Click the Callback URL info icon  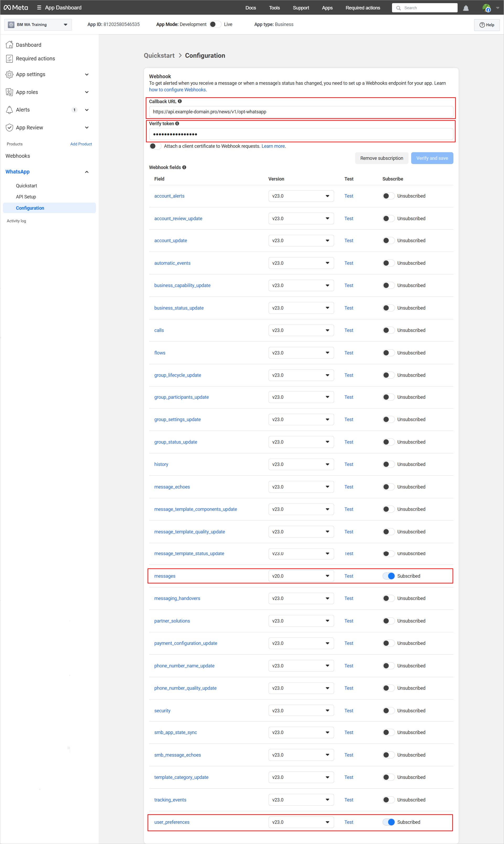(x=180, y=101)
